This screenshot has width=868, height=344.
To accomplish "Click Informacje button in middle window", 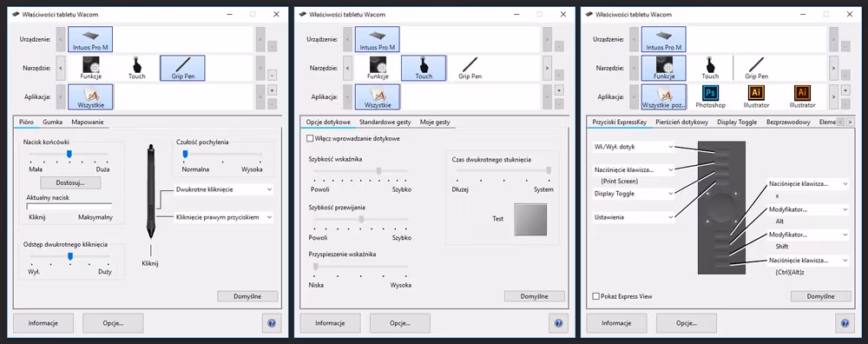I will point(331,323).
